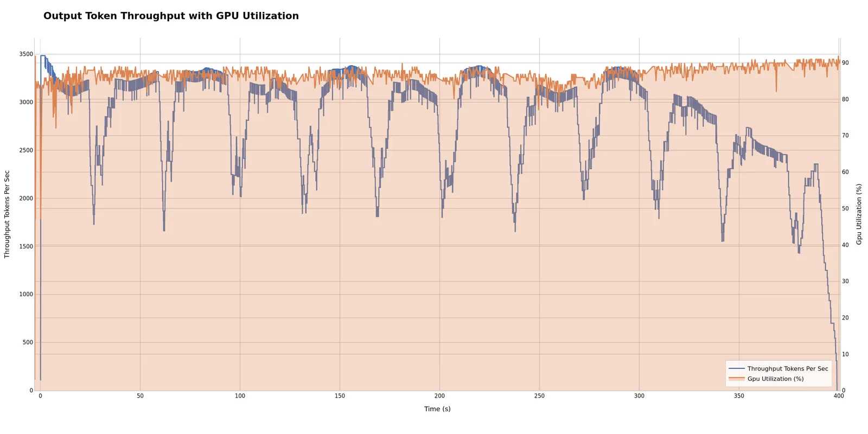This screenshot has width=868, height=434.
Task: Click the 50 tick on the time axis
Action: coord(140,396)
